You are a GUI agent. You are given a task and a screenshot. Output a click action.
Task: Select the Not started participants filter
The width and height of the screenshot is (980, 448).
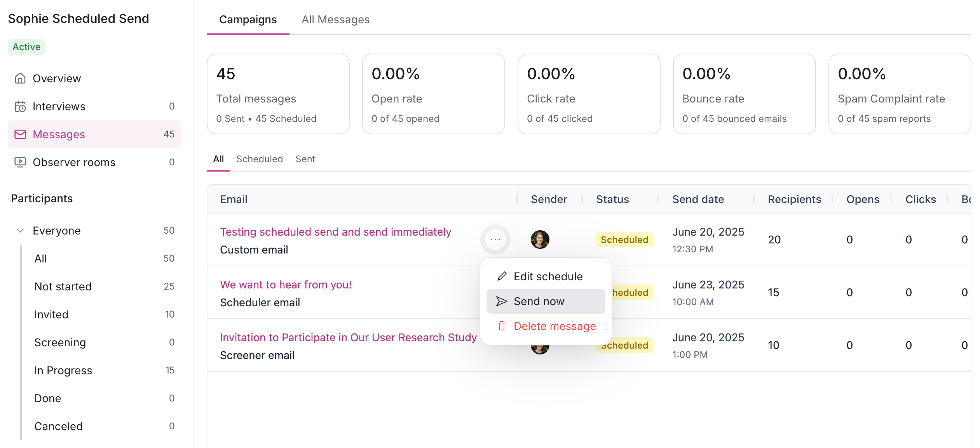pos(63,287)
